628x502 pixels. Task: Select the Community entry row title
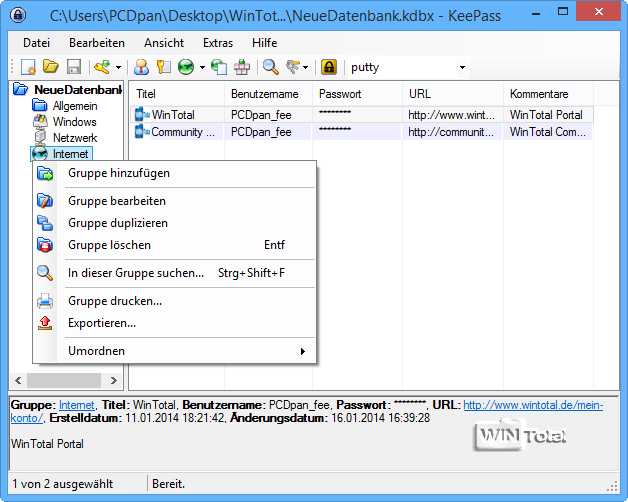(x=183, y=132)
